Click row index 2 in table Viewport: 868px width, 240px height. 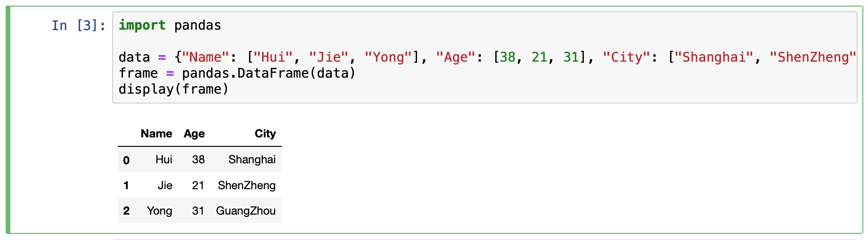click(x=126, y=211)
